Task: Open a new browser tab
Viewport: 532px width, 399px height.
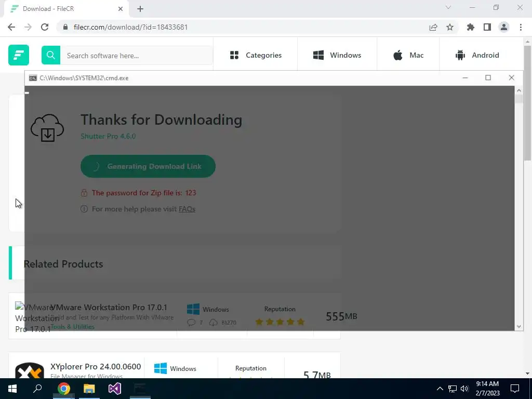Action: 140,9
